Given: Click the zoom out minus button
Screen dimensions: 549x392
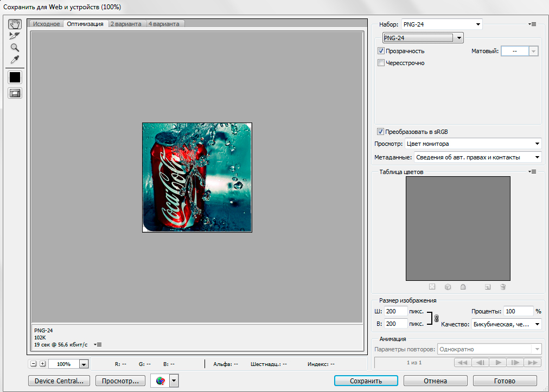Looking at the screenshot, I should click(33, 364).
